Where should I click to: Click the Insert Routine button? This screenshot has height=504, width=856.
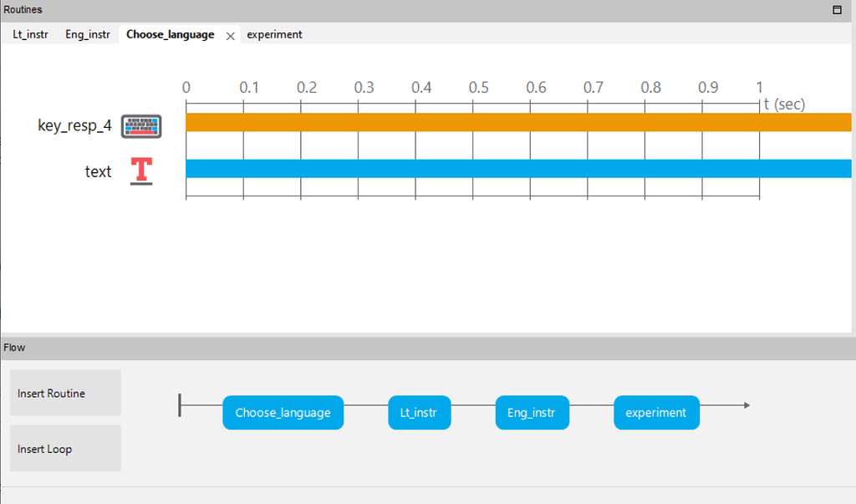tap(64, 392)
